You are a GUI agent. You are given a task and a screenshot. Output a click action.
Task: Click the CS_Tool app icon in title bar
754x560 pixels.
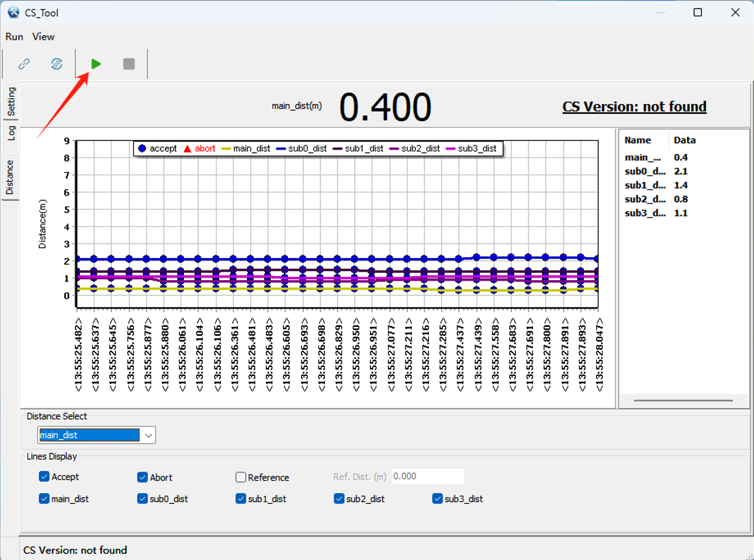click(13, 12)
